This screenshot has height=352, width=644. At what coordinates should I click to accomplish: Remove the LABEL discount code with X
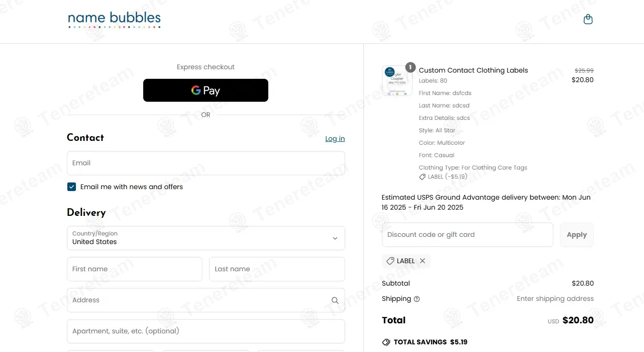click(x=422, y=261)
